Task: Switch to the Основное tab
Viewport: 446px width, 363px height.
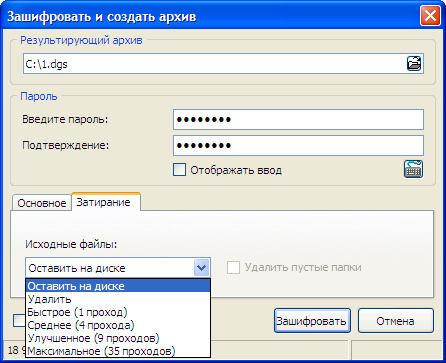Action: tap(42, 203)
